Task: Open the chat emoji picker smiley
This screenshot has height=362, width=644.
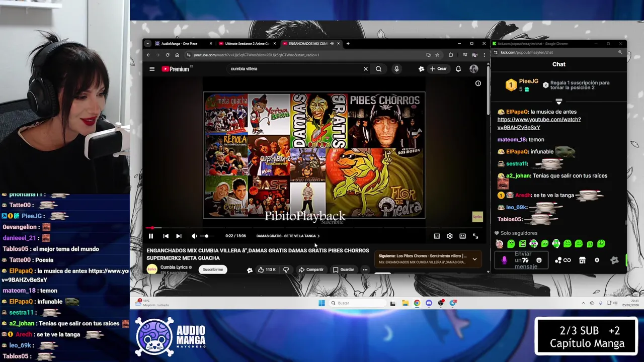Action: click(539, 260)
